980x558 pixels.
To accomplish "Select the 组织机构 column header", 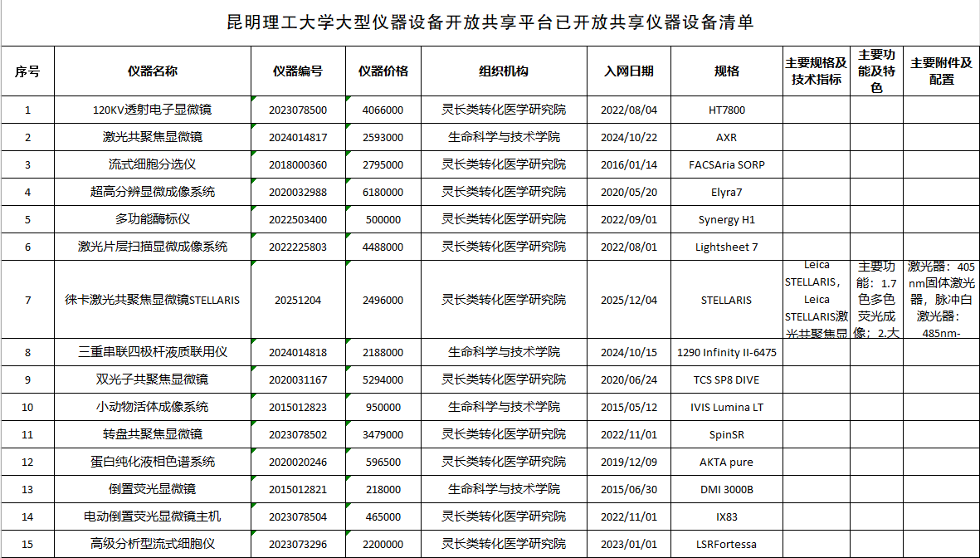I will point(504,71).
